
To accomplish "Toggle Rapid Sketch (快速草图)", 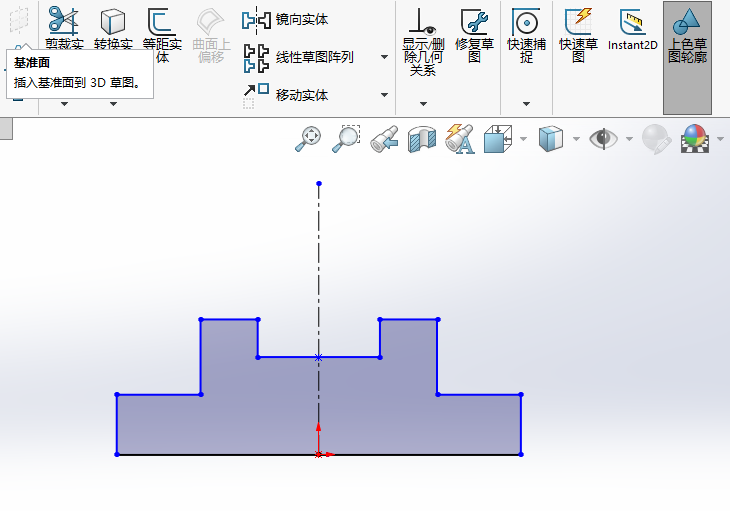I will coord(578,35).
